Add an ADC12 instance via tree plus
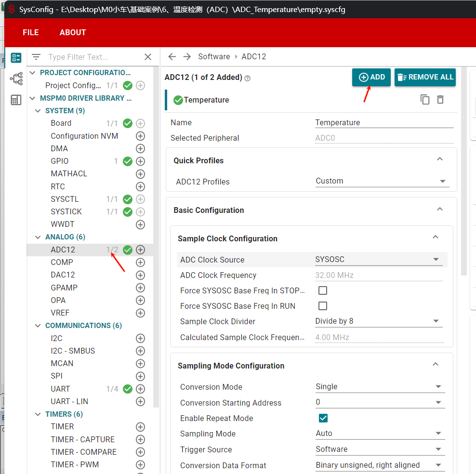Image resolution: width=476 pixels, height=474 pixels. [140, 250]
